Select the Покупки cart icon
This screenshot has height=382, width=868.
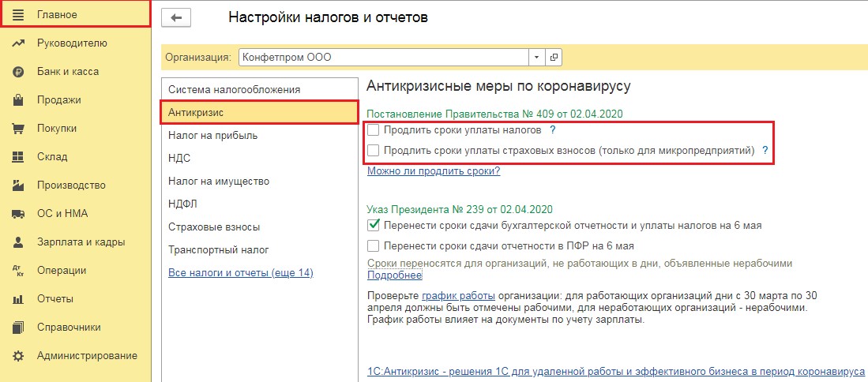(18, 129)
